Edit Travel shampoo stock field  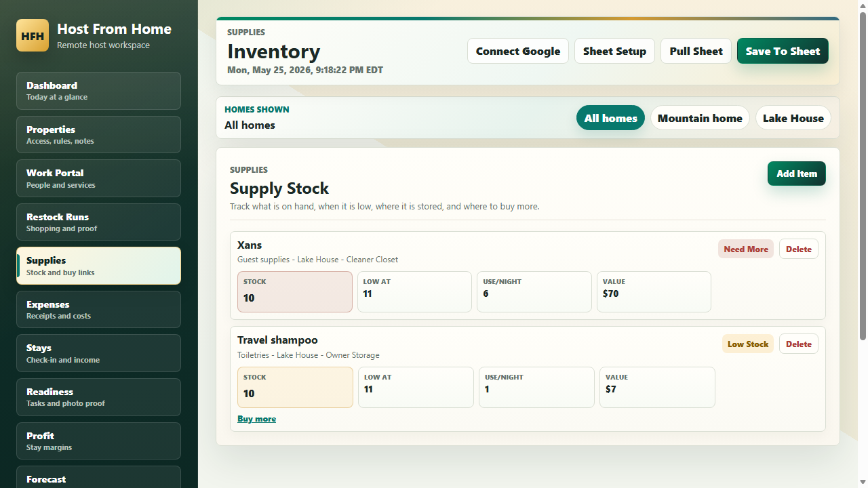click(x=295, y=388)
